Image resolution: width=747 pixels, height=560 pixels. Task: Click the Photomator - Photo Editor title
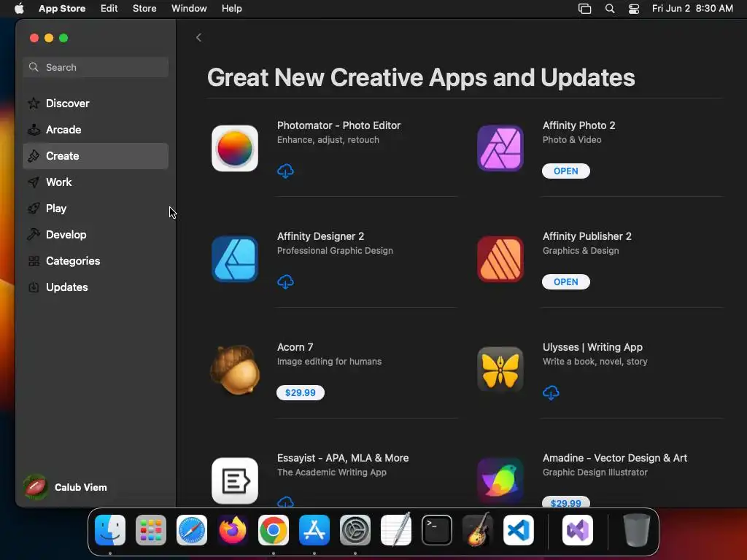338,125
